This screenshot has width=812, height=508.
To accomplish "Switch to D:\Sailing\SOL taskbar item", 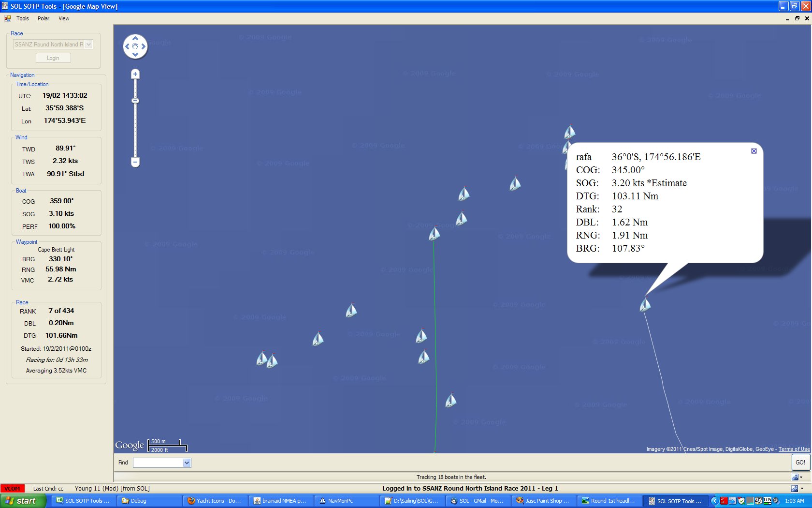I will click(412, 501).
